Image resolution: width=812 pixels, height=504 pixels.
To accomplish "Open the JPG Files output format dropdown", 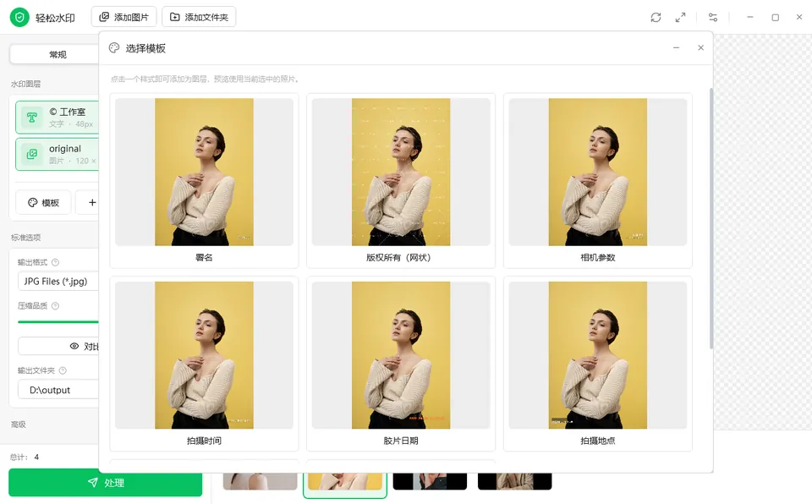I will point(58,282).
